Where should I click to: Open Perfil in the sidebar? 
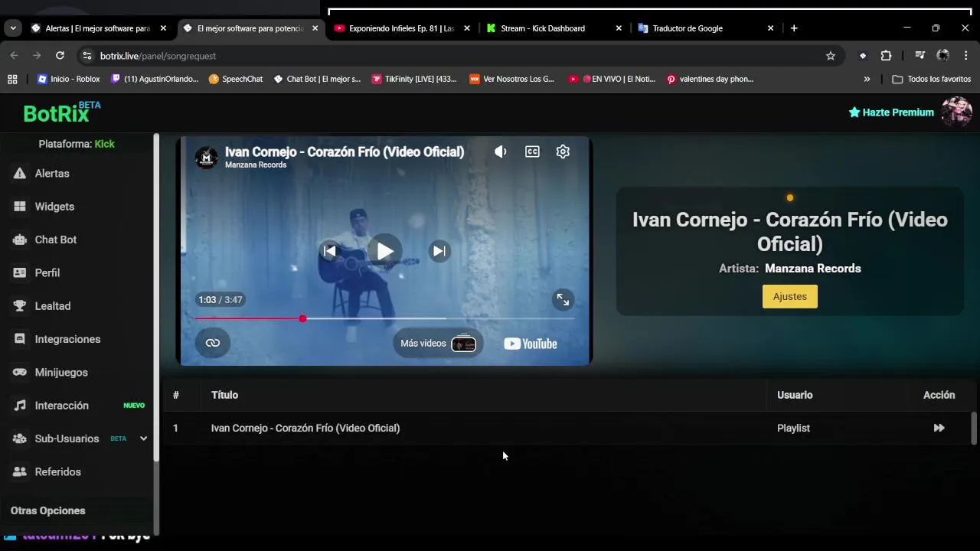point(47,272)
